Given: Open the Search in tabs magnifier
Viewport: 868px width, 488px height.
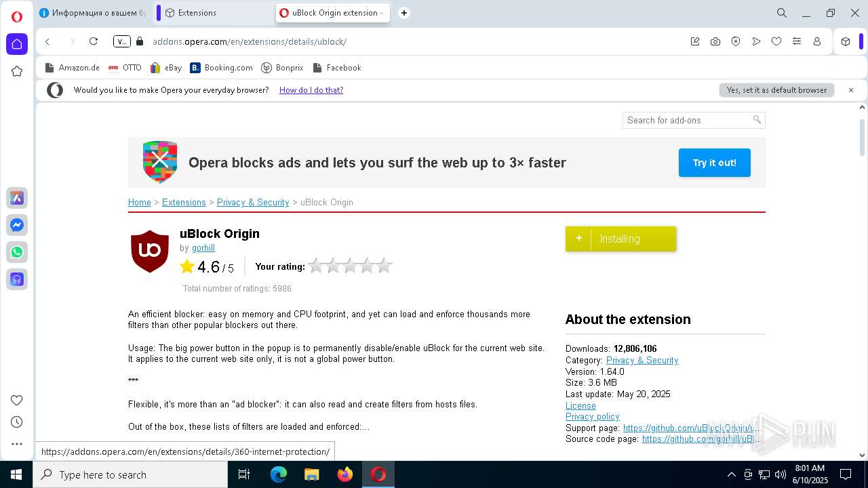Looking at the screenshot, I should pyautogui.click(x=782, y=13).
